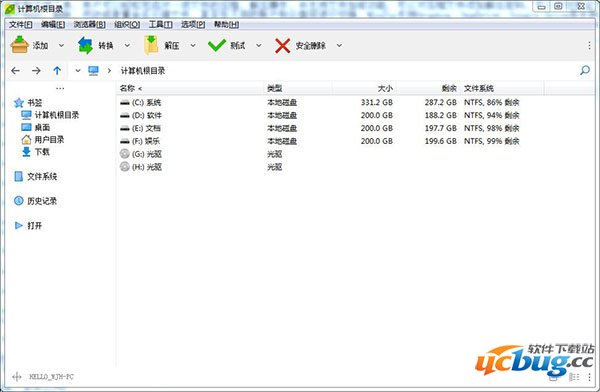Click the (G:) optical disc icon

tap(125, 154)
